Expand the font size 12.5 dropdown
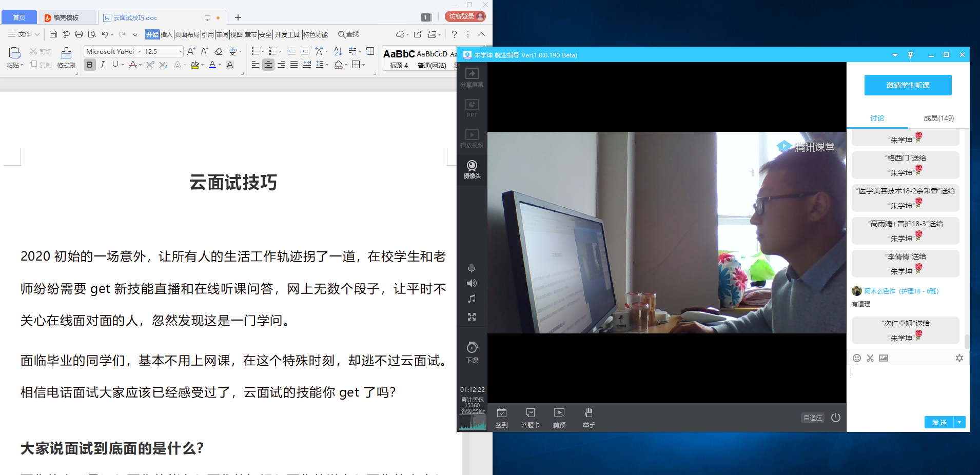980x475 pixels. (180, 52)
